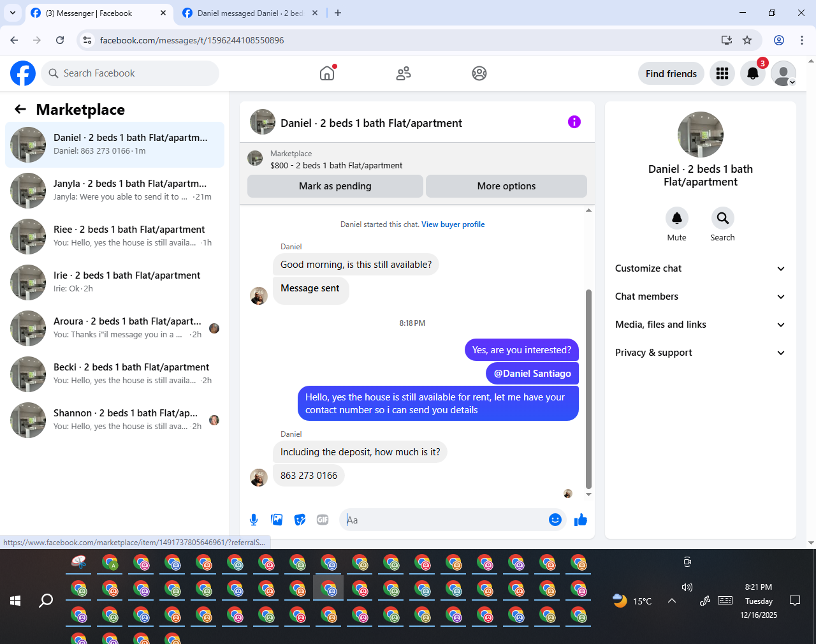Viewport: 816px width, 644px height.
Task: Click the @Daniel Santiago mention
Action: click(x=532, y=374)
